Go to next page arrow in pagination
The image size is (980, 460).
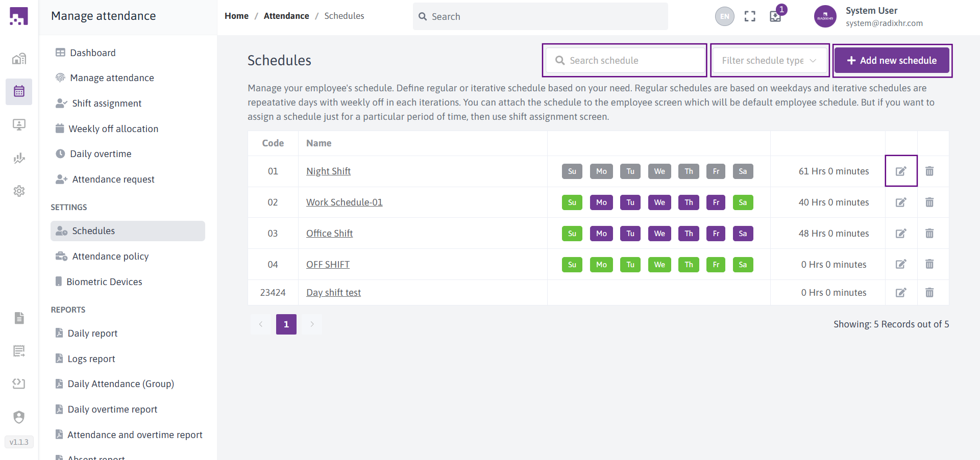[312, 324]
